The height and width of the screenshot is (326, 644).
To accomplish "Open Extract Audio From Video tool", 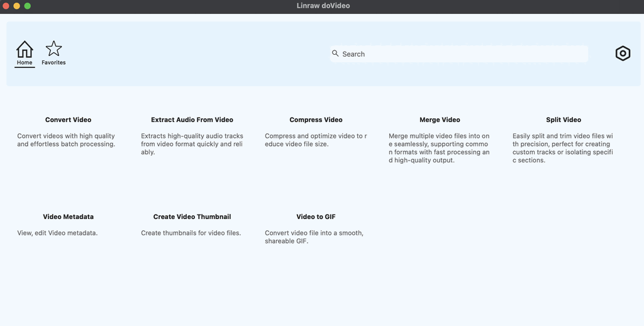I will 192,120.
